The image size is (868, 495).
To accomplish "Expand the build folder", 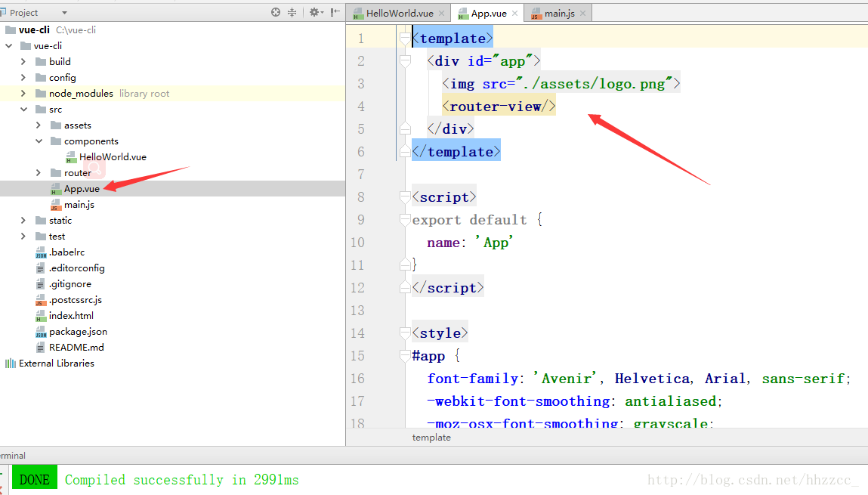I will (23, 61).
